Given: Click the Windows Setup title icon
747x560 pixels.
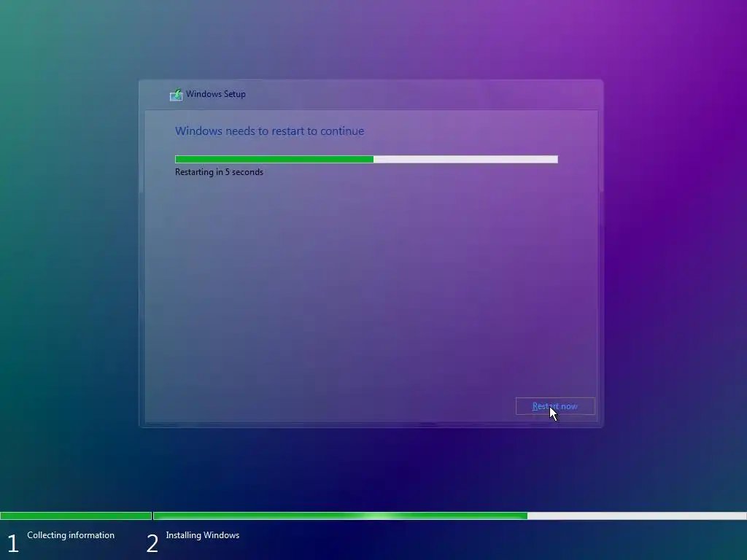Looking at the screenshot, I should 177,94.
